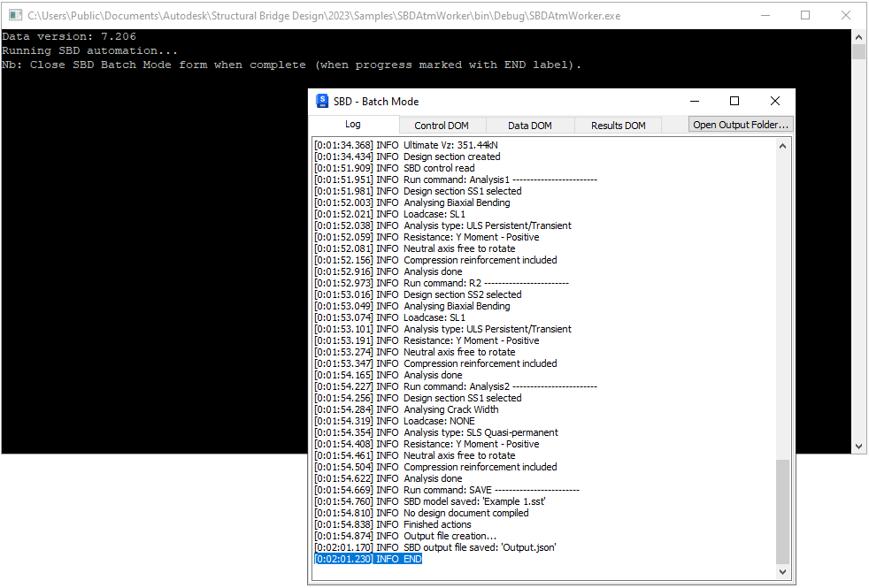Select the 'Finished actions' log line
The image size is (869, 588).
click(392, 523)
